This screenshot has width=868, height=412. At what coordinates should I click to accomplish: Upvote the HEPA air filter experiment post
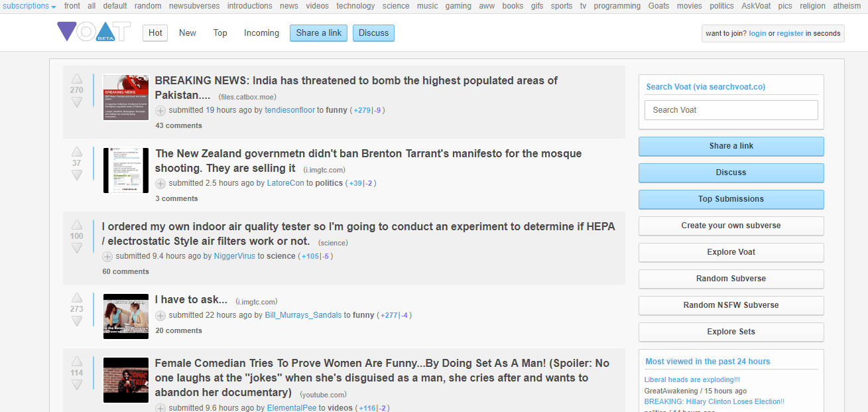pyautogui.click(x=77, y=224)
